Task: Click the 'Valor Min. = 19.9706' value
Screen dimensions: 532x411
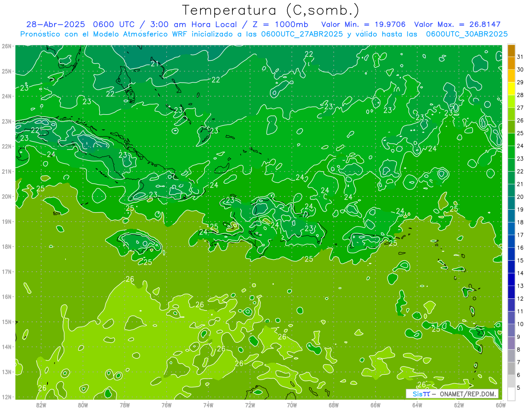Action: click(364, 24)
